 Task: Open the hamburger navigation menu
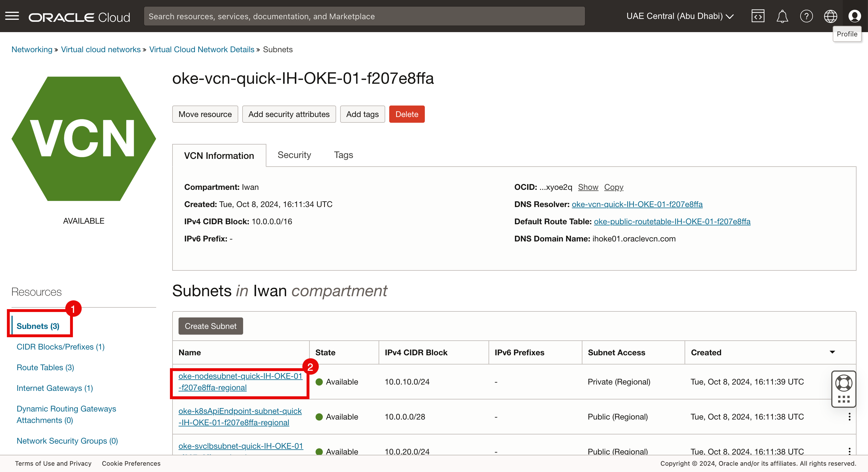pos(12,16)
